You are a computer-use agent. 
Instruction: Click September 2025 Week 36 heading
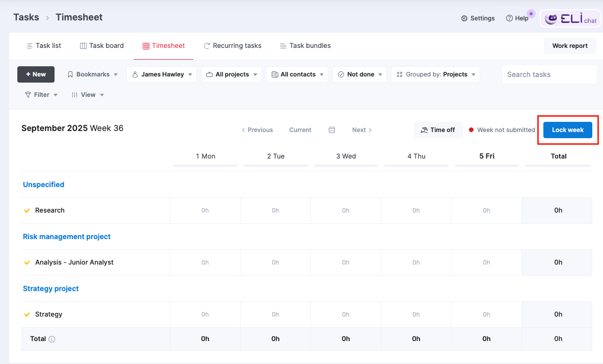coord(72,128)
